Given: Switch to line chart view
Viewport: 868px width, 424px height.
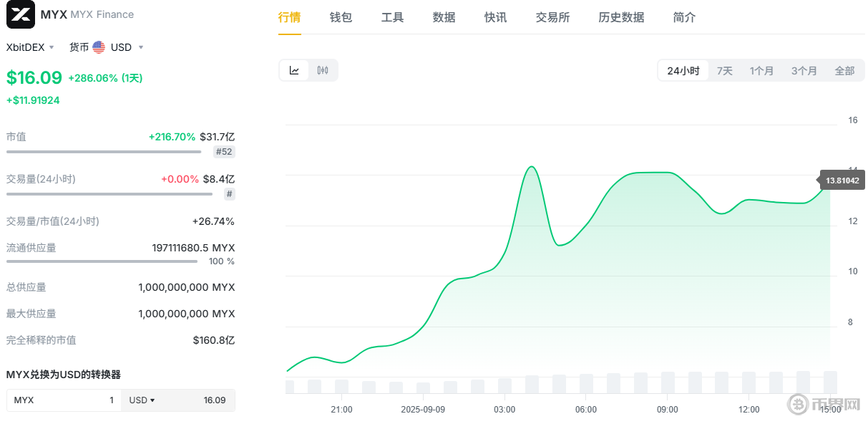Looking at the screenshot, I should (x=294, y=70).
